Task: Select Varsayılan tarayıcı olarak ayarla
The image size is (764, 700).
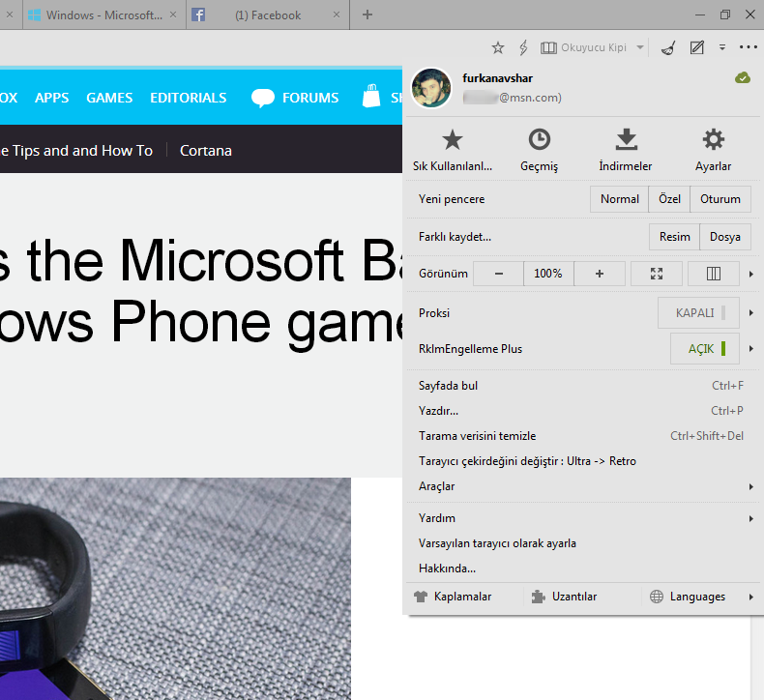Action: click(x=581, y=543)
